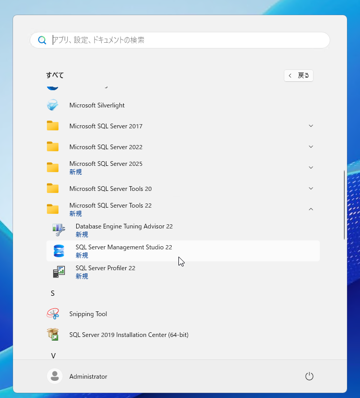Click the 戻る back button
Screen dimensions: 360x398
[x=299, y=76]
